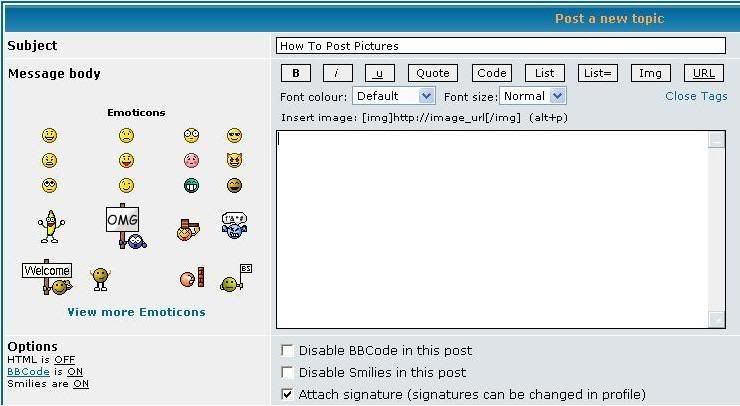Check Disable BBCode in this post
Screen dimensions: 740x406
pos(286,350)
